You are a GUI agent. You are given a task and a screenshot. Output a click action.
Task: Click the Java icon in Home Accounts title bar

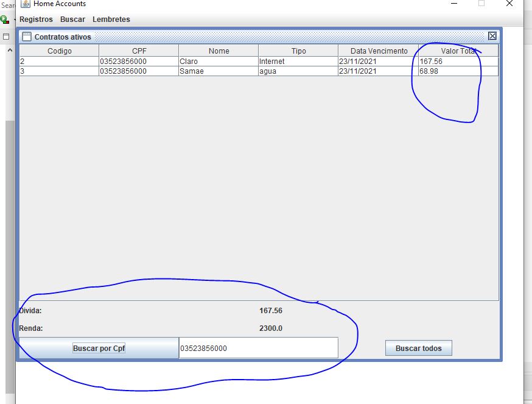[26, 4]
